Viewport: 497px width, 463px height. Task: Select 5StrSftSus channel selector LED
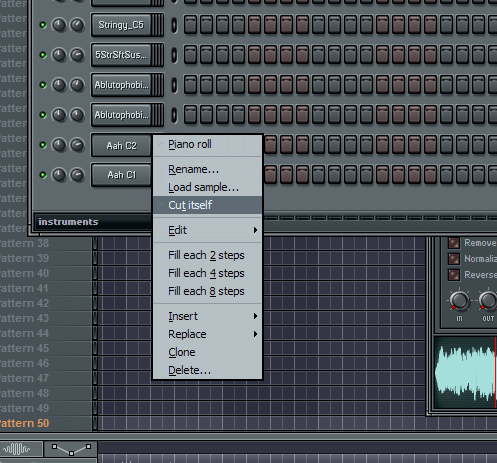click(174, 55)
